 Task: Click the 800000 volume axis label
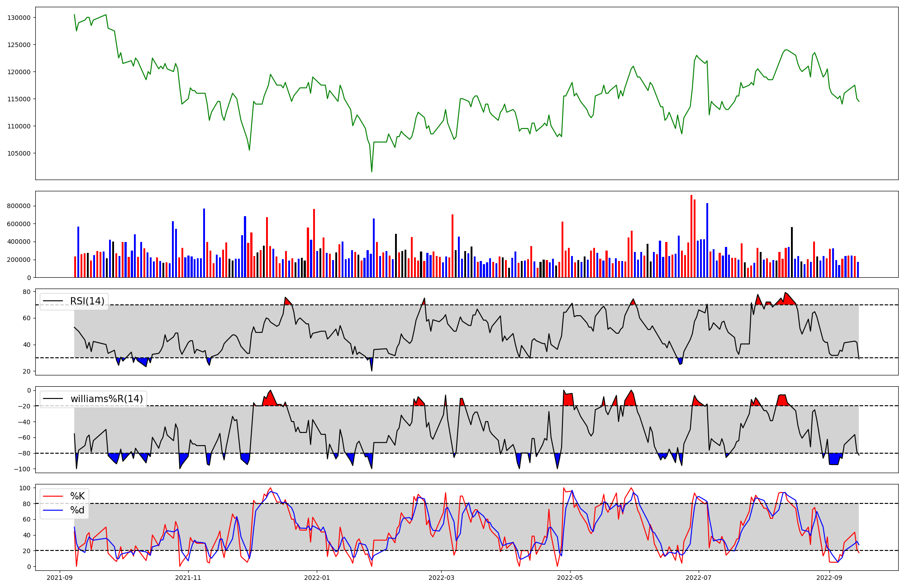pyautogui.click(x=19, y=206)
